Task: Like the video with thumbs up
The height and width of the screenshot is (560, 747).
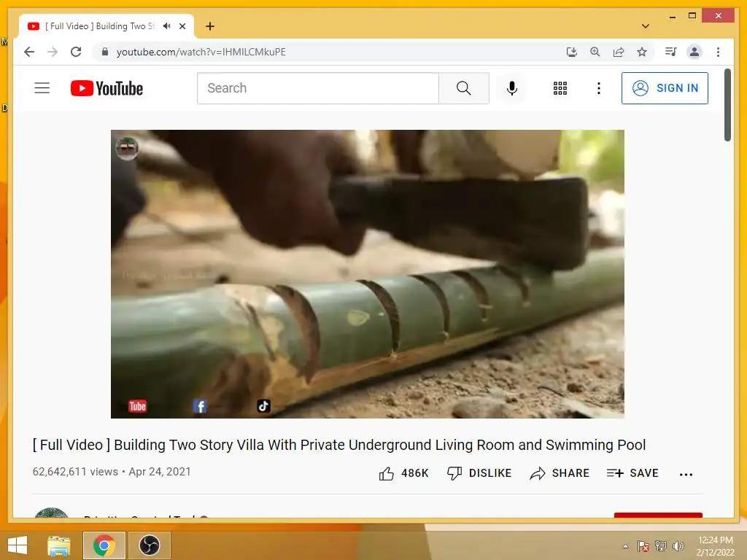Action: [x=403, y=472]
